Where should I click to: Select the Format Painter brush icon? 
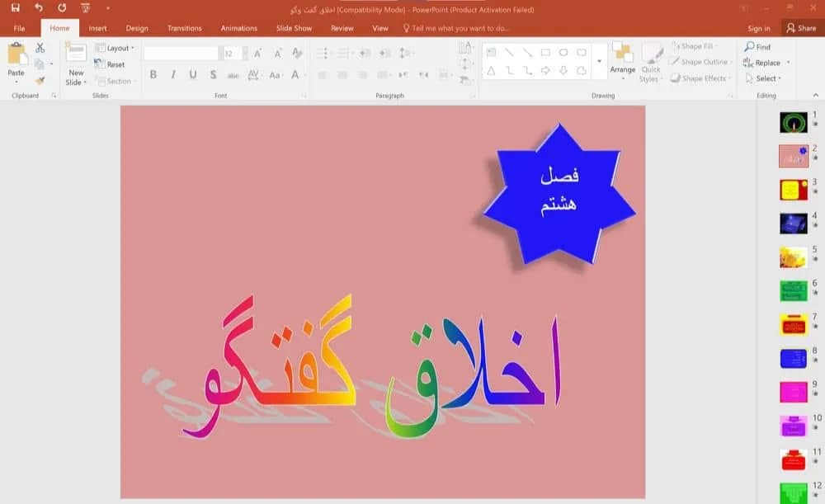tap(40, 81)
